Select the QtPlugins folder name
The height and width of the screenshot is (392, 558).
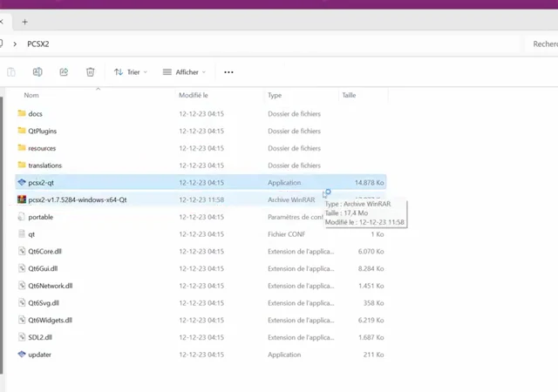tap(43, 132)
